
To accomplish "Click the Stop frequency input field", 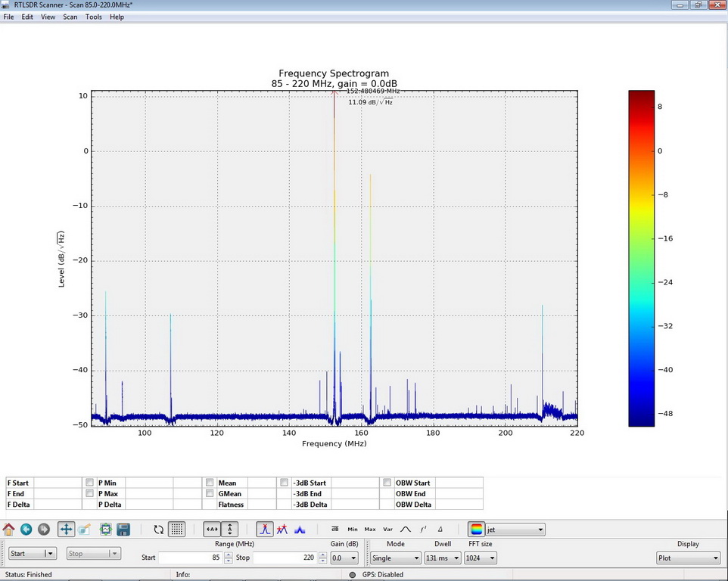I will tap(284, 558).
